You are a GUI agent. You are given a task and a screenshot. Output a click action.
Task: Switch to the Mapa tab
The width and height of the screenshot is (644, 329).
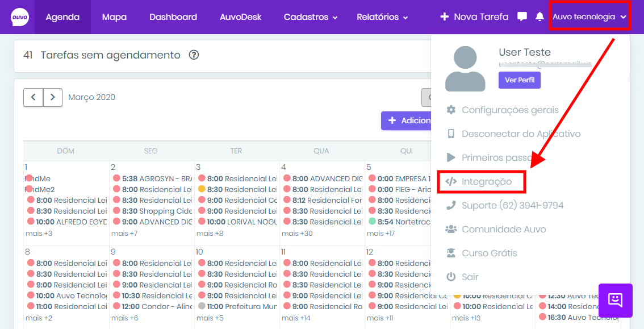pos(114,17)
